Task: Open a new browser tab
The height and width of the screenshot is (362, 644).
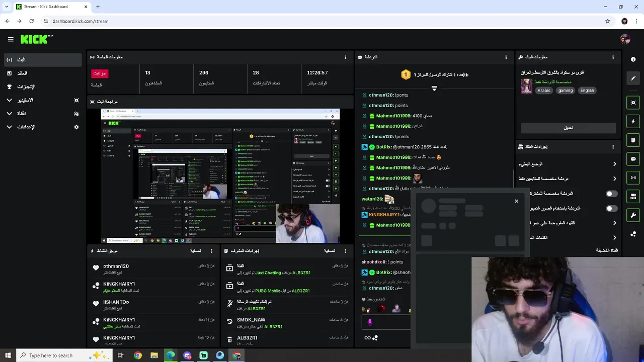Action: (98, 7)
